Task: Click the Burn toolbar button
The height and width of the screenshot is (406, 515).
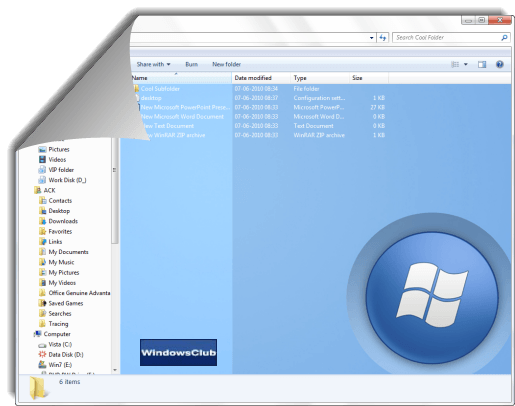Action: (191, 64)
